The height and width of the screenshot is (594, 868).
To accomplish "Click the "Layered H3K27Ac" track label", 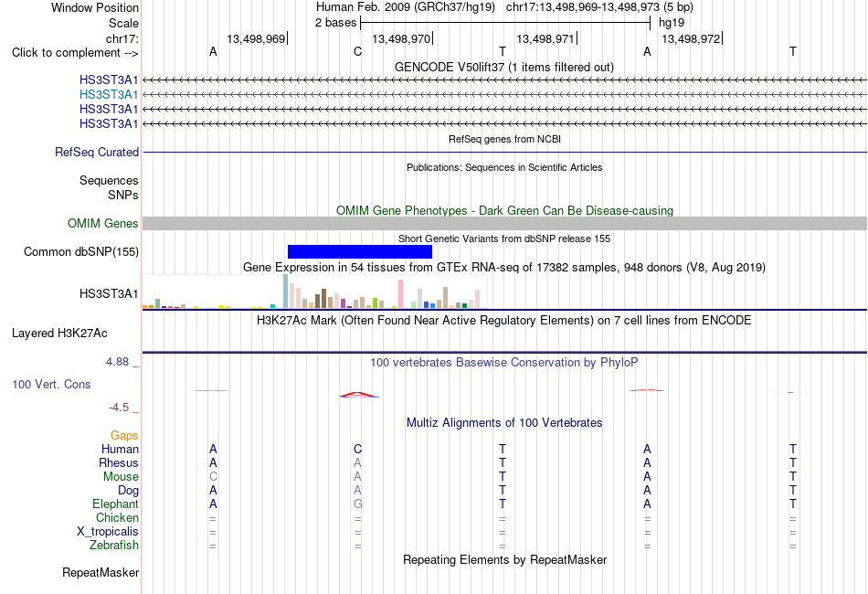I will coord(59,333).
